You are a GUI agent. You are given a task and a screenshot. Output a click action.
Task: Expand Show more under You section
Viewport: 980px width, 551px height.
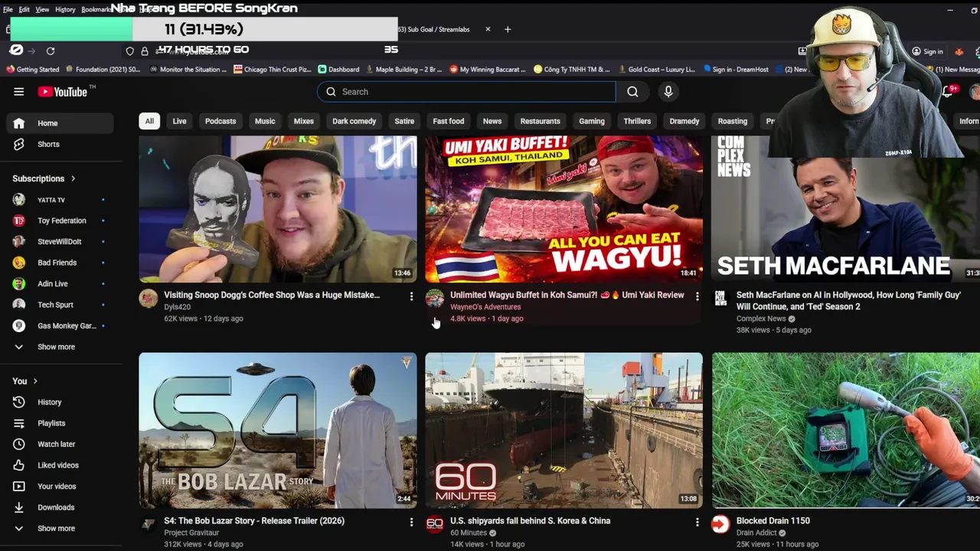pos(60,528)
